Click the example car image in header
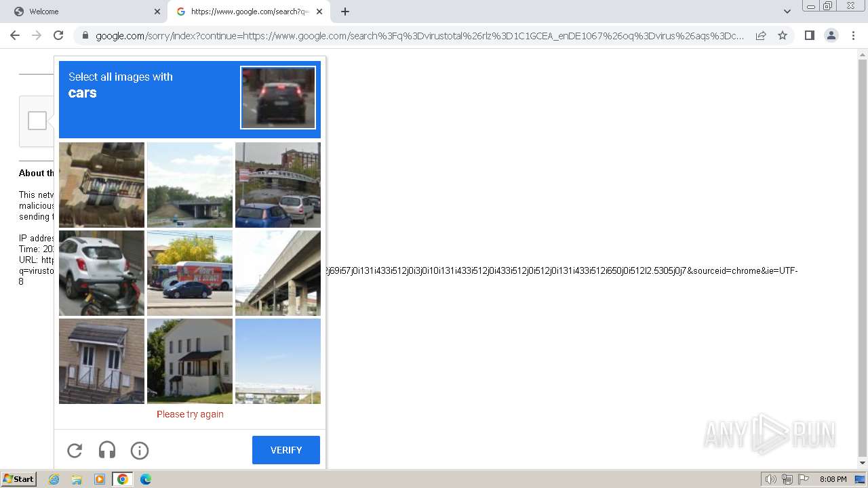 click(278, 98)
